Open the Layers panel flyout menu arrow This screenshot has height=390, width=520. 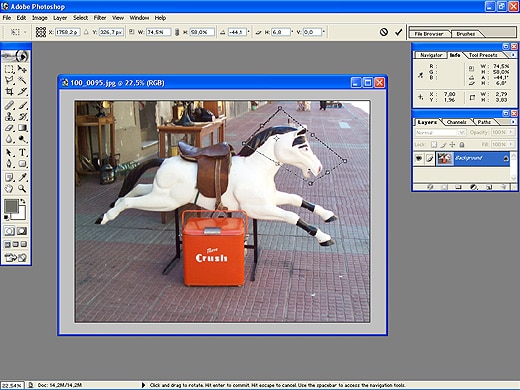513,122
